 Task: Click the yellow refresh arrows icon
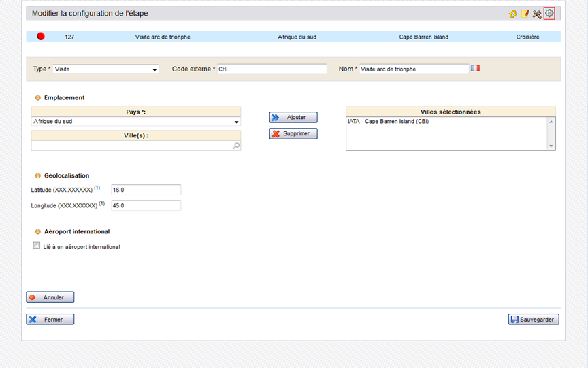point(512,14)
